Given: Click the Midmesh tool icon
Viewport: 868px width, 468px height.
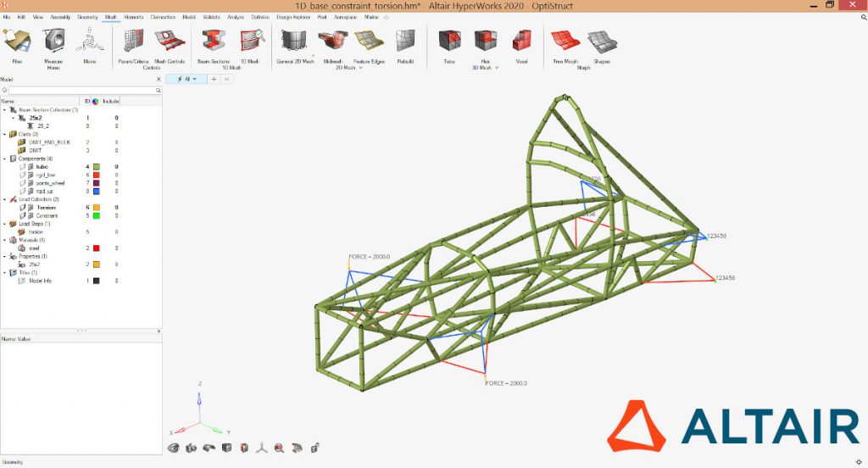Looking at the screenshot, I should coord(331,43).
